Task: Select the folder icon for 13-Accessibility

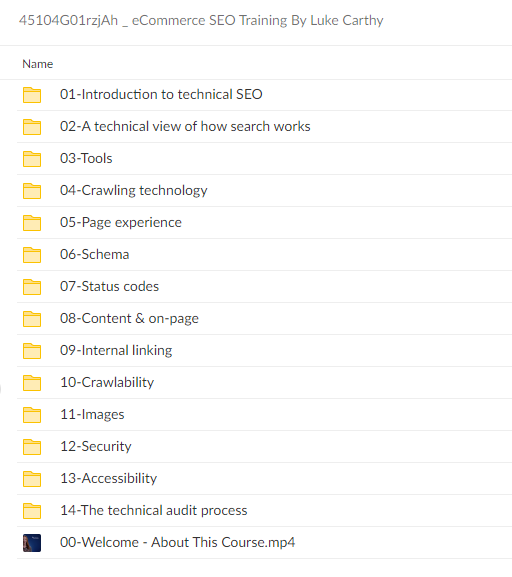Action: tap(32, 479)
